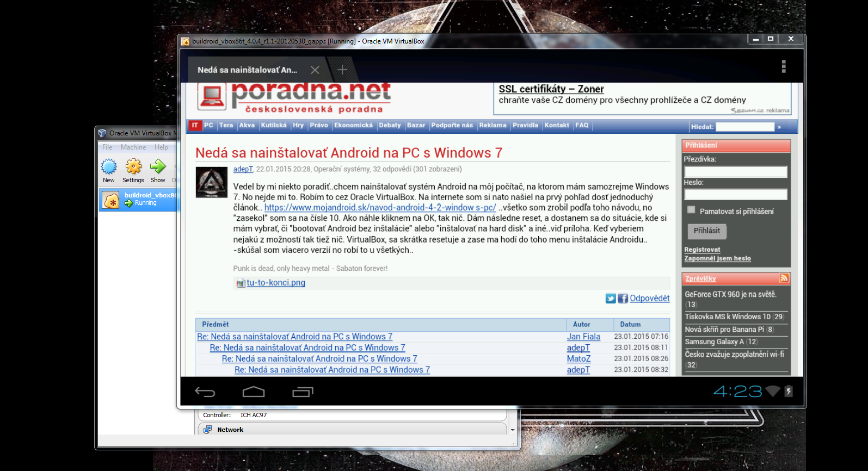
Task: Click 'Zapomněl jsem heslo' link
Action: [717, 258]
